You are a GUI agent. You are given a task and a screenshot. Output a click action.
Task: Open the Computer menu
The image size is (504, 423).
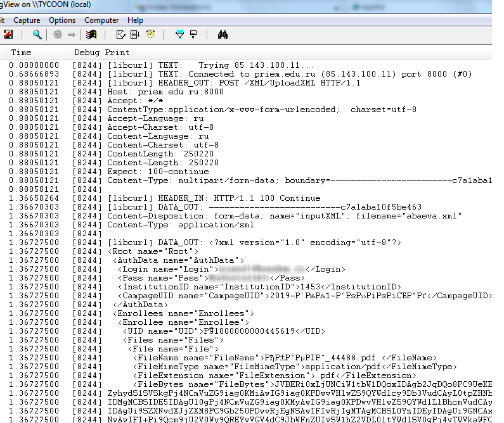101,20
